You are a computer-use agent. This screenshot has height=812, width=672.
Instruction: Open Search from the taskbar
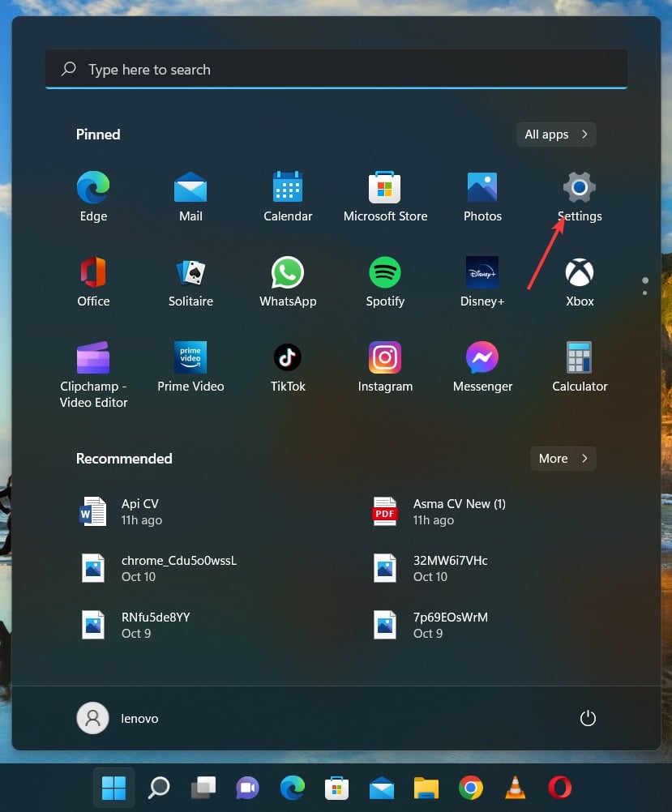pos(159,788)
